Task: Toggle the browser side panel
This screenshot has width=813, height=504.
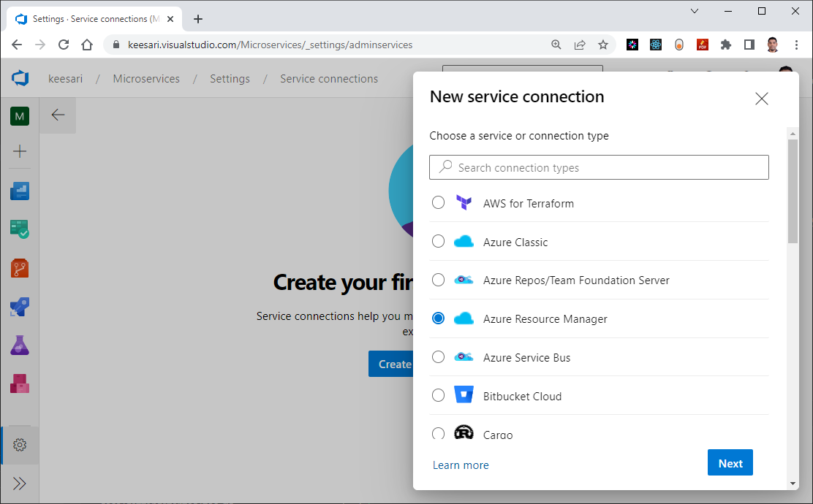Action: click(x=749, y=45)
